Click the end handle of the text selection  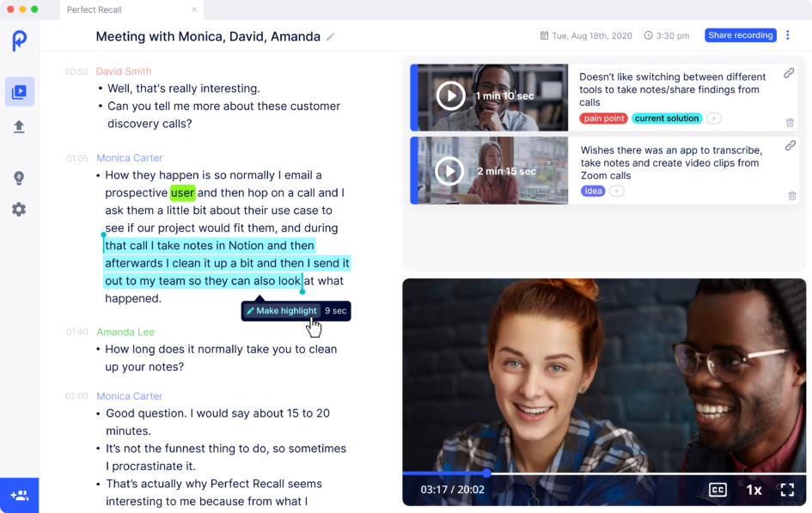tap(302, 290)
